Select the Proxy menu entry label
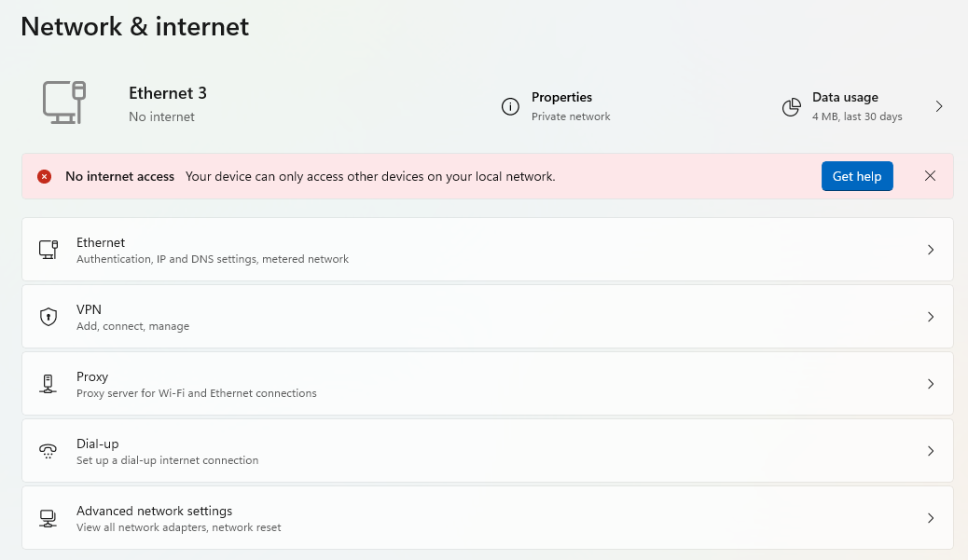 92,376
